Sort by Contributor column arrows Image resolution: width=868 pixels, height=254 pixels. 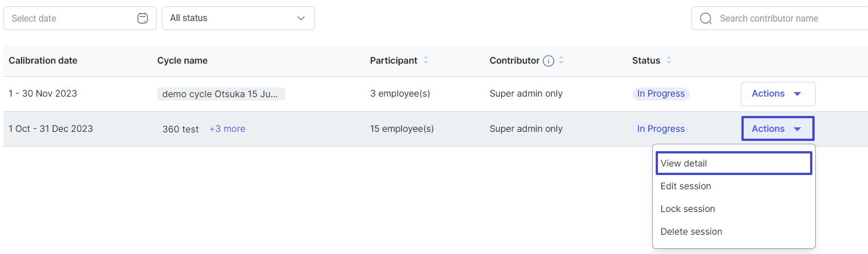click(x=561, y=60)
